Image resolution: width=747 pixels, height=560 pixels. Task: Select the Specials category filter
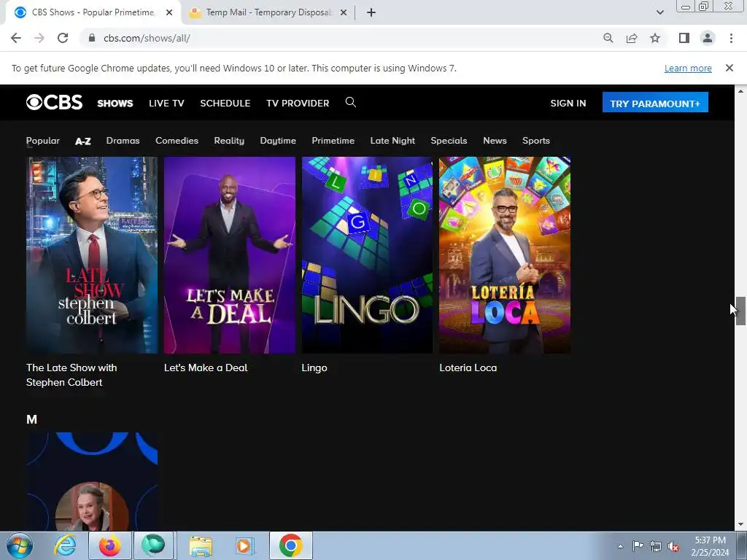449,141
